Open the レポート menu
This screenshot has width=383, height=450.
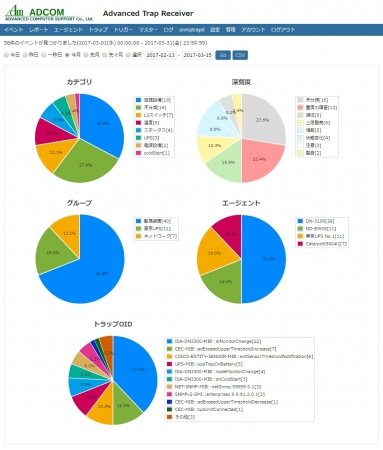pos(39,30)
